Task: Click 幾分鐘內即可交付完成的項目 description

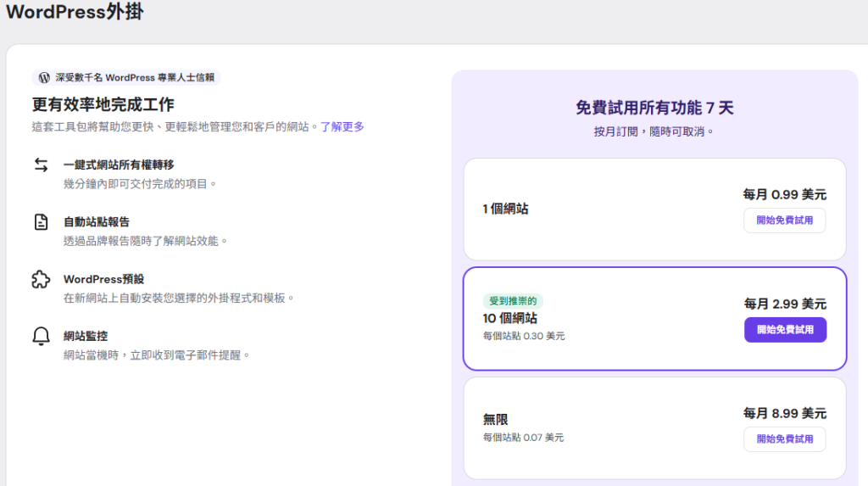Action: [x=140, y=184]
